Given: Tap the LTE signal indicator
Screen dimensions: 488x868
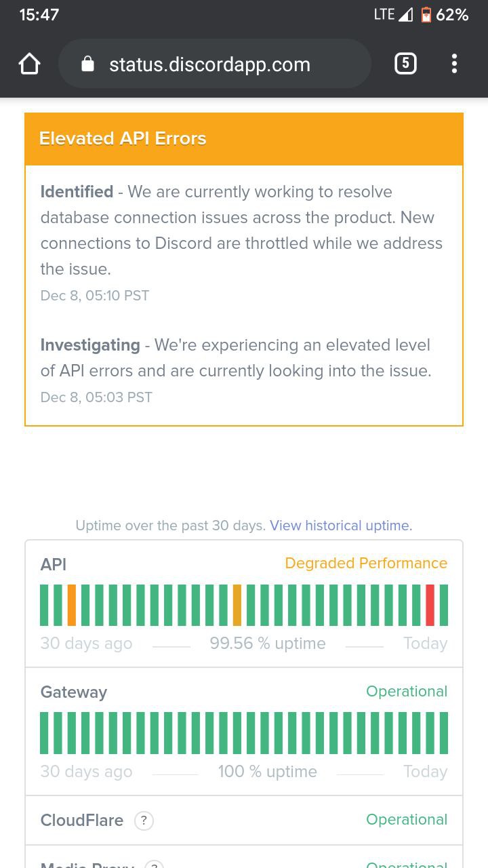Looking at the screenshot, I should coord(393,15).
